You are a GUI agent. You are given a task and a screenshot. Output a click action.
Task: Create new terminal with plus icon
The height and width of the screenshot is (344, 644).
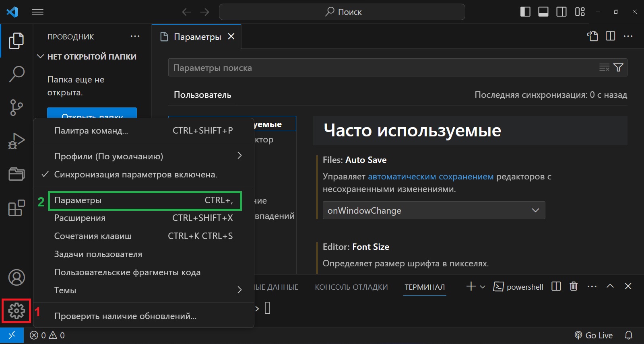tap(471, 286)
